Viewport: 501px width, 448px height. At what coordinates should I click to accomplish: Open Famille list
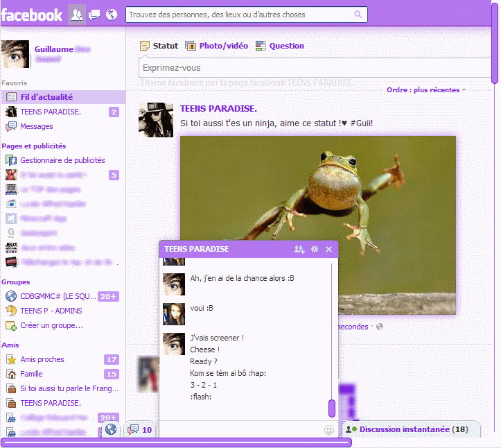coord(31,374)
